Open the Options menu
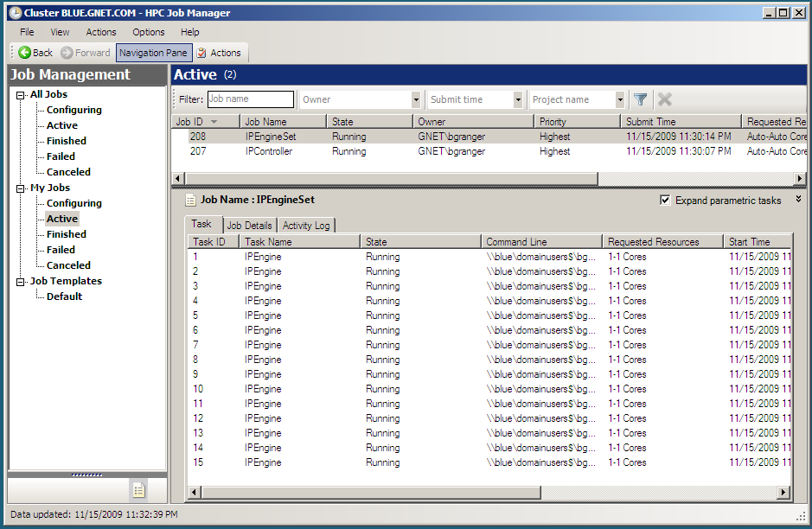The image size is (812, 529). tap(148, 32)
